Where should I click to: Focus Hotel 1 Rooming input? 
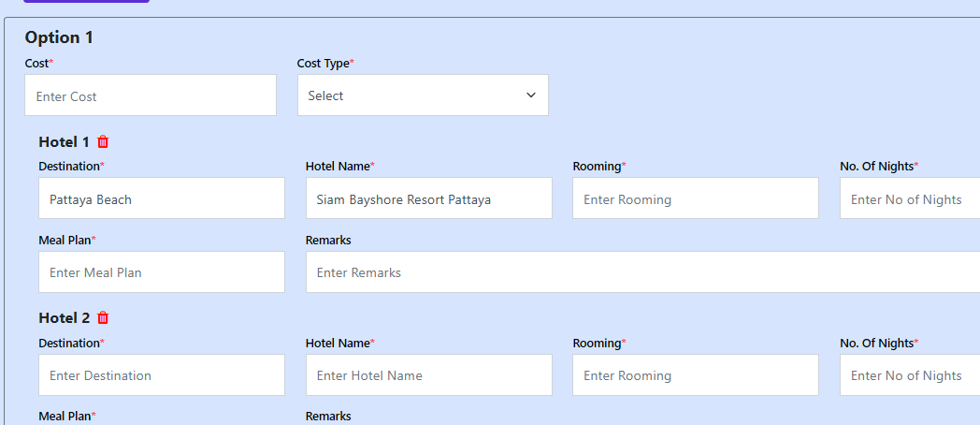[x=696, y=198]
